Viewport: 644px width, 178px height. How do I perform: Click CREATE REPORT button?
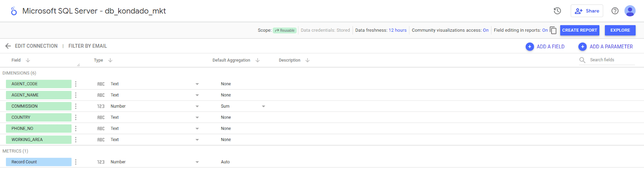pyautogui.click(x=580, y=30)
